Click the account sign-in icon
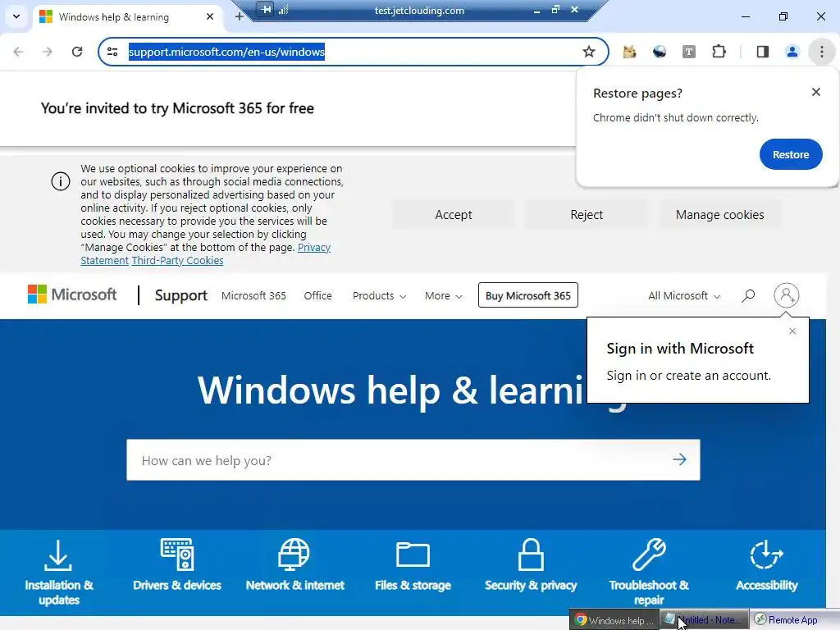The image size is (840, 630). 787,295
